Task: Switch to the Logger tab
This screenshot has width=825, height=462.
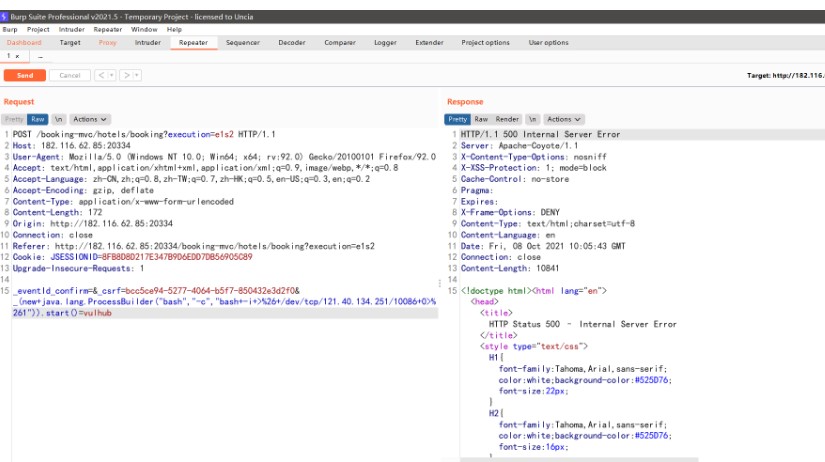Action: click(385, 43)
